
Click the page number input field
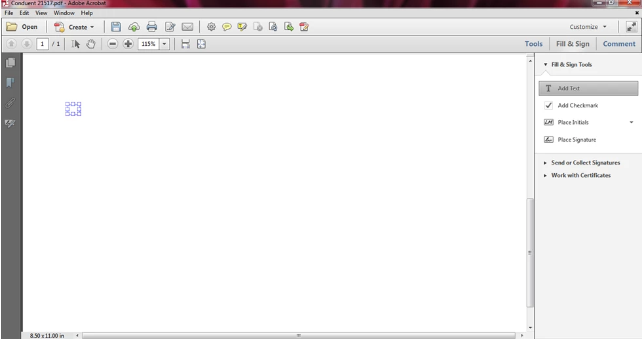coord(43,44)
